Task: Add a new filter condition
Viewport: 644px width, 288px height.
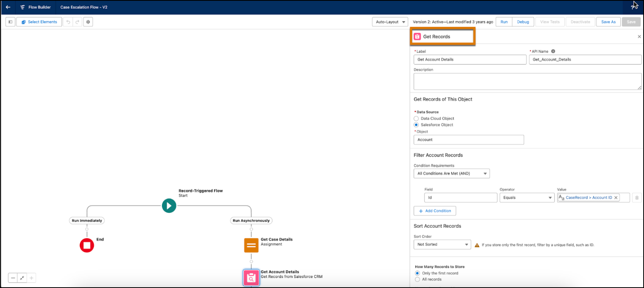Action: coord(435,211)
